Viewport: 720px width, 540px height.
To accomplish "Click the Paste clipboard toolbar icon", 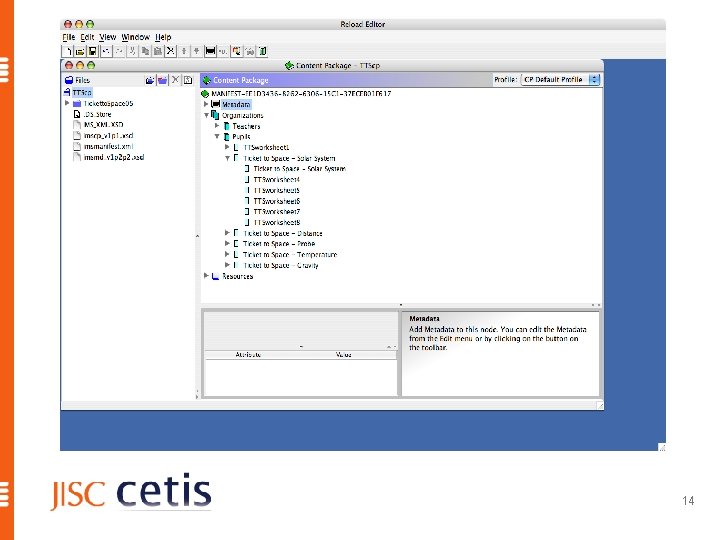I will [158, 51].
